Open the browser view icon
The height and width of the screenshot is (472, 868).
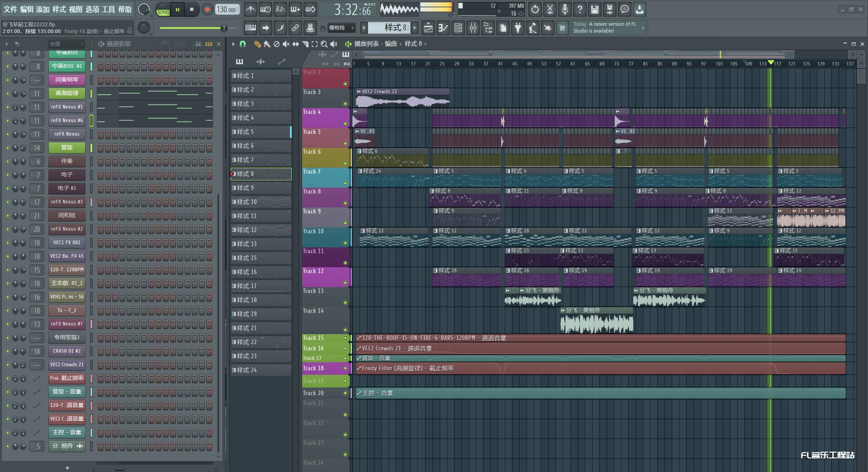tap(488, 28)
